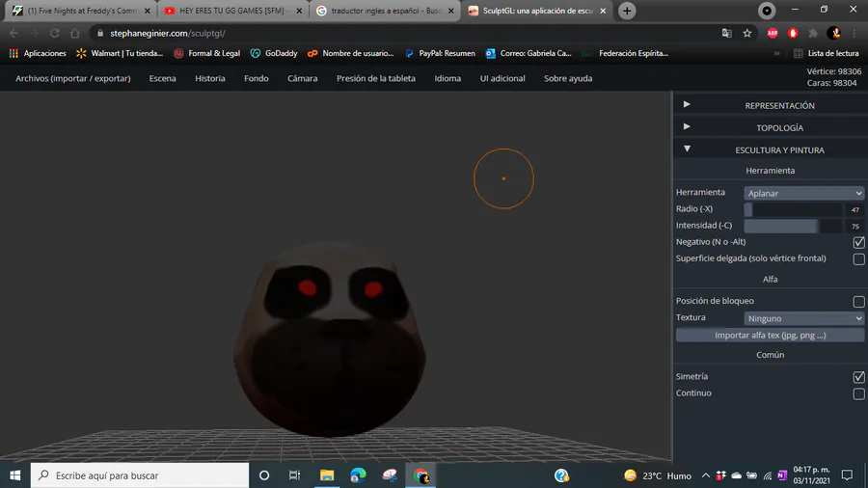Open Cortana circle on taskbar
Screen dimensions: 868x488
[264, 475]
